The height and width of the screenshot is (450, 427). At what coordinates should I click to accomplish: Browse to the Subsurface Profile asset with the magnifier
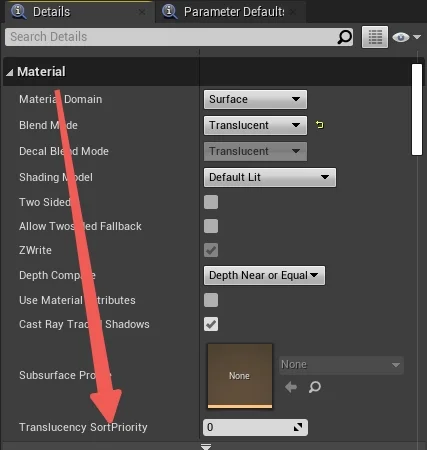tap(315, 387)
